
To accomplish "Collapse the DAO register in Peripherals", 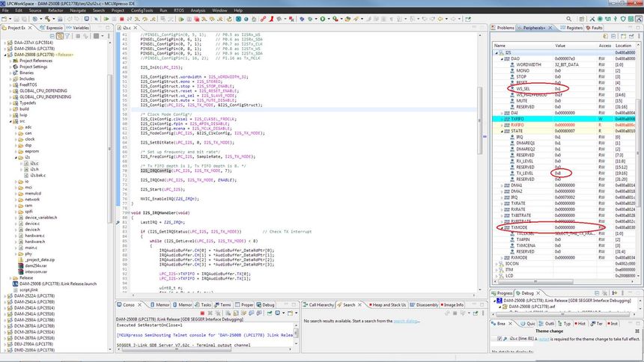I will click(x=502, y=58).
